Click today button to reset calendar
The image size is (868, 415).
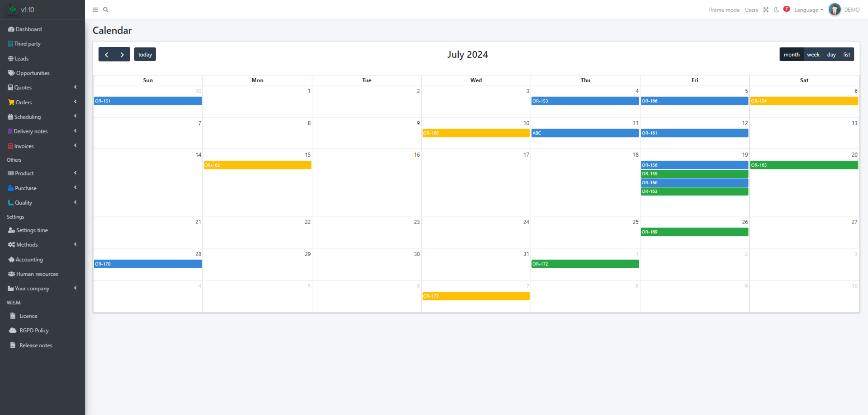pos(145,54)
